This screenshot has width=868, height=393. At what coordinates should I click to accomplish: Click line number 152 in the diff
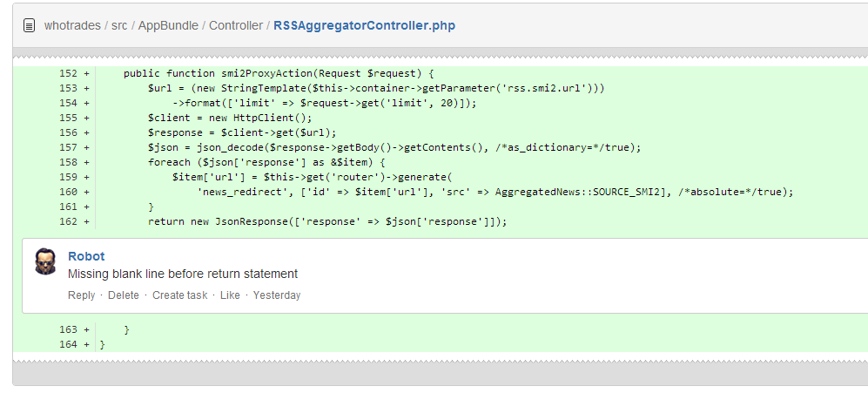pos(68,73)
